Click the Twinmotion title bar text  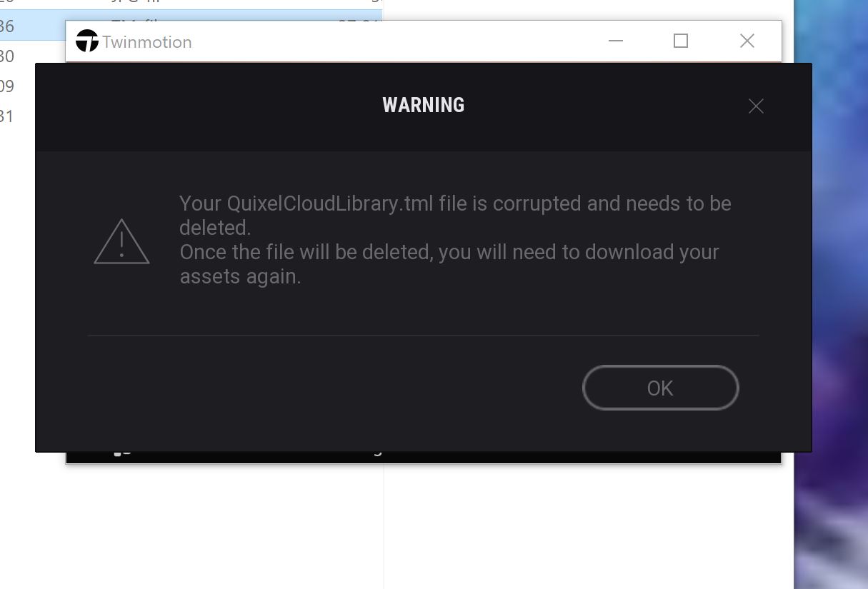pos(147,42)
